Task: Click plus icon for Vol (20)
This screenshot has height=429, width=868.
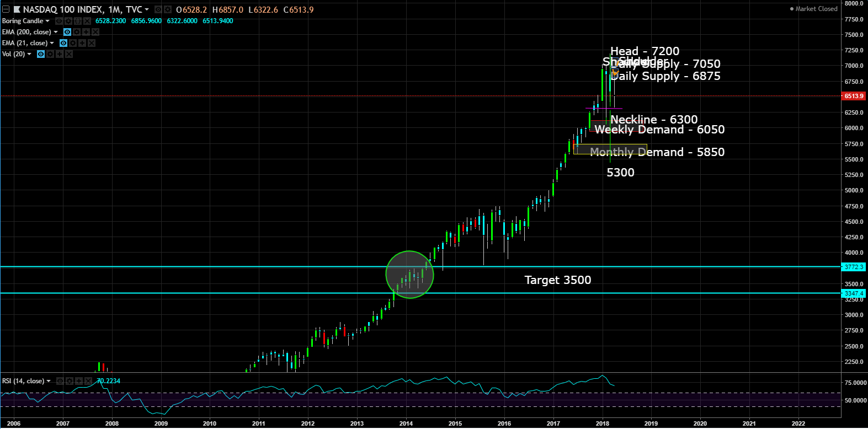Action: pos(60,54)
